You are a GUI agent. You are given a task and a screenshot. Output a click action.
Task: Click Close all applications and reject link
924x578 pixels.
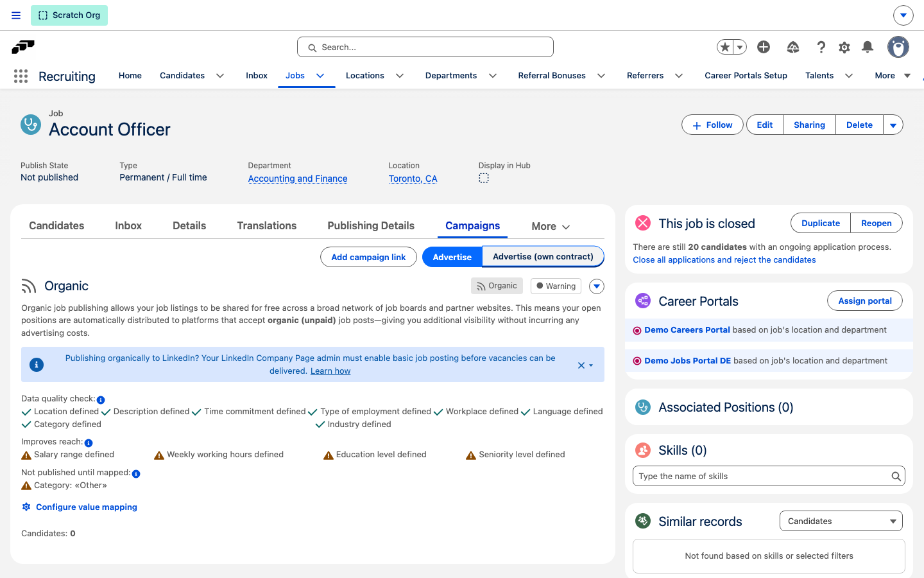(724, 259)
